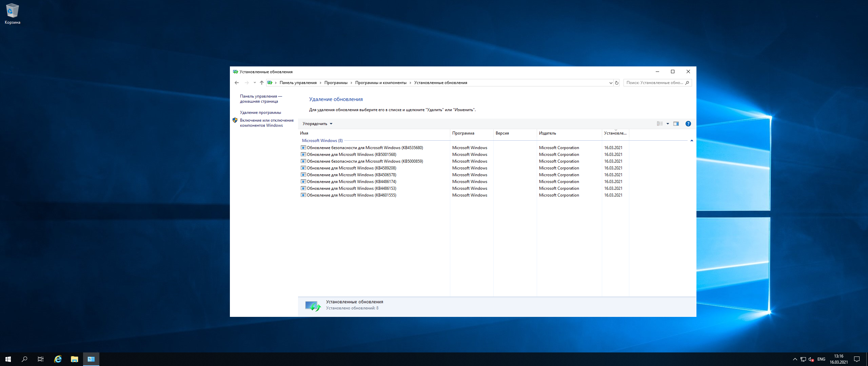This screenshot has width=868, height=366.
Task: Collapse the 'Microsoft Windows (8)' group
Action: tap(692, 141)
